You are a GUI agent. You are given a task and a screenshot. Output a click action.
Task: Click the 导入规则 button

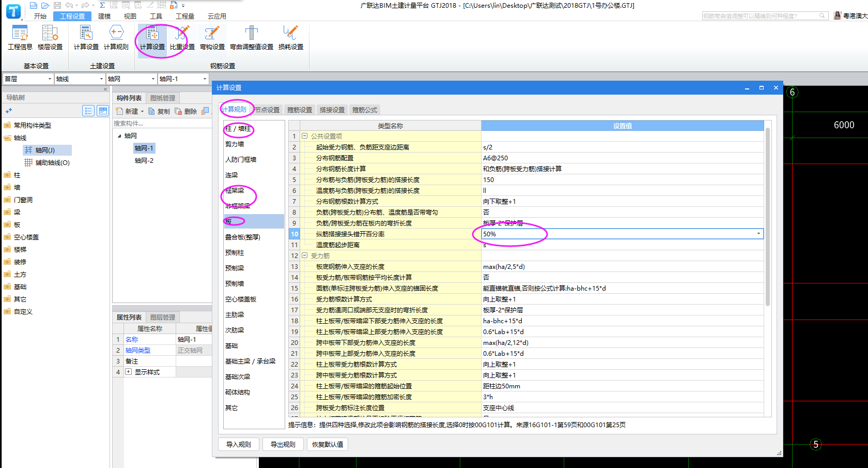tap(239, 444)
